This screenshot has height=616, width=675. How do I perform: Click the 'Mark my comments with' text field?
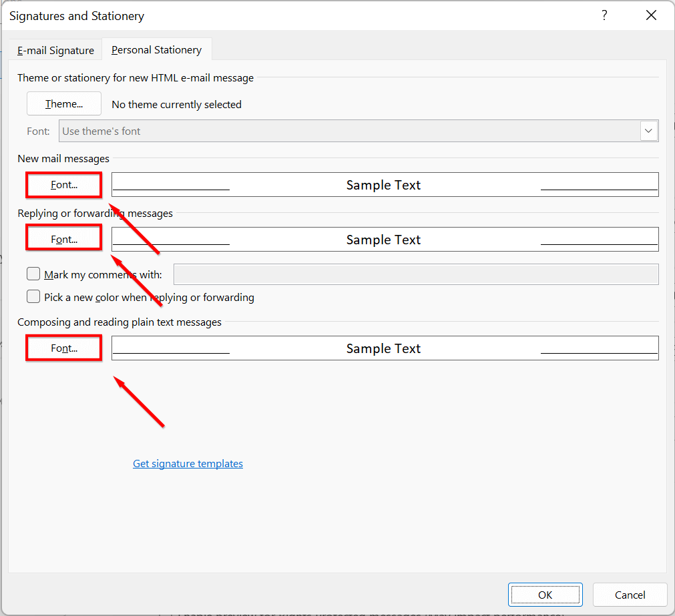[415, 274]
